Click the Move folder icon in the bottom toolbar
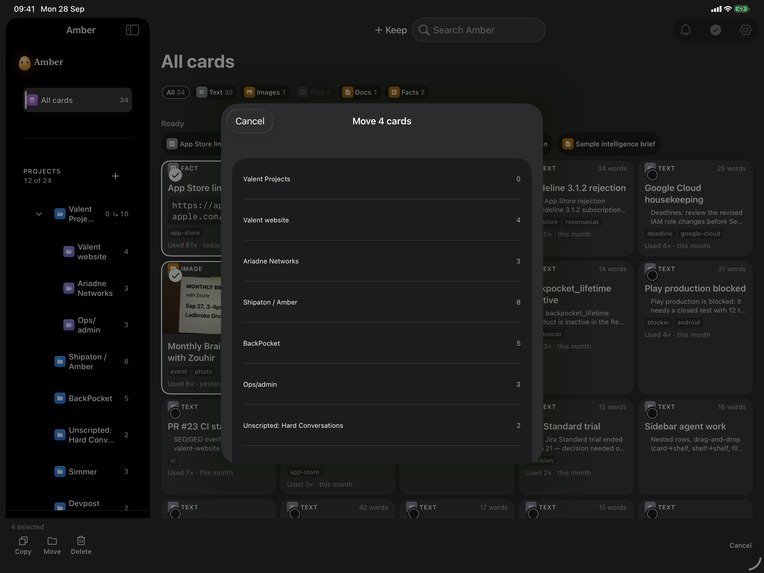Viewport: 764px width, 573px height. point(52,541)
